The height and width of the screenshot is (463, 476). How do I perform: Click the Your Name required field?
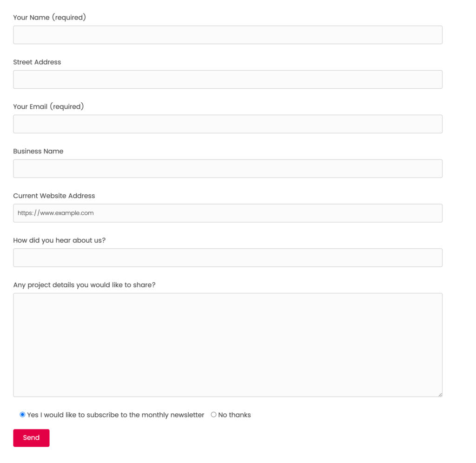(x=228, y=34)
